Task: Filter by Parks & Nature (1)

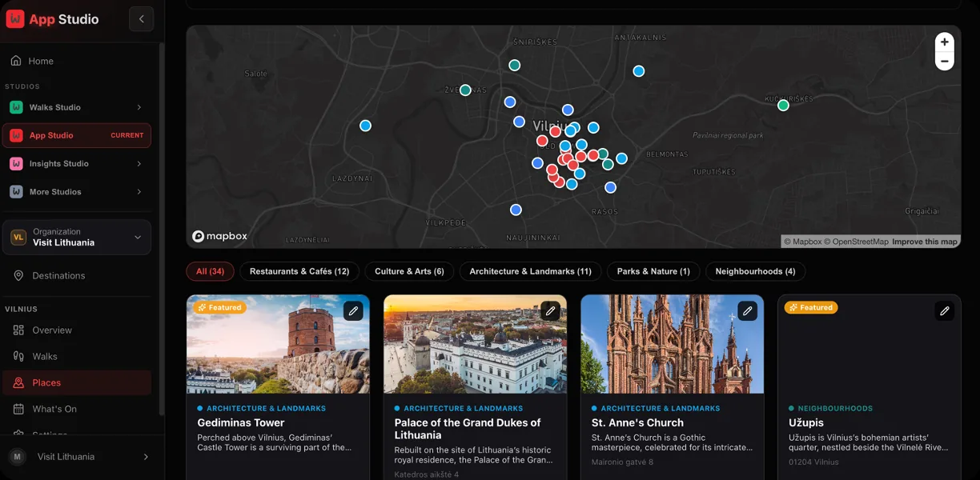Action: tap(653, 271)
